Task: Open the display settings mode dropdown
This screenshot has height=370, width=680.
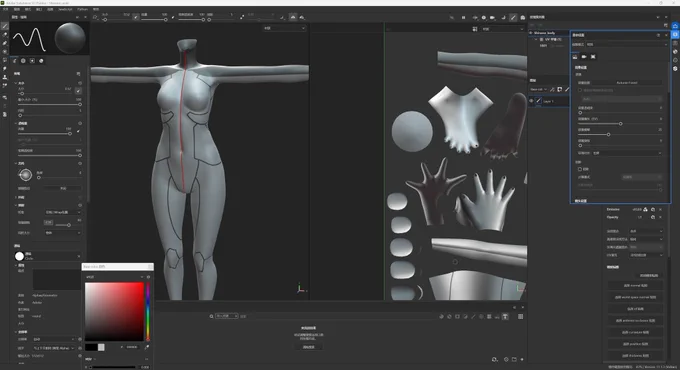Action: click(627, 44)
